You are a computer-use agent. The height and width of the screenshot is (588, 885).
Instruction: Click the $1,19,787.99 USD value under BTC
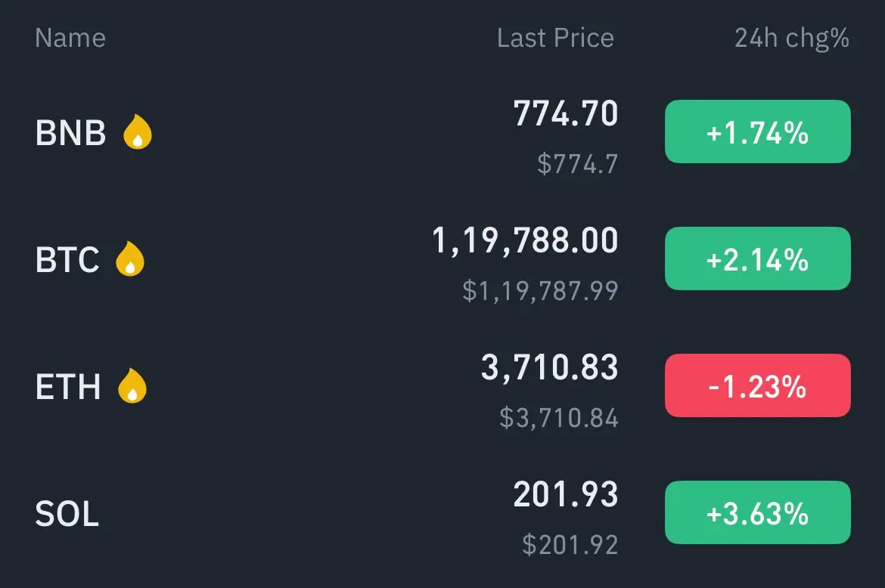pos(540,291)
